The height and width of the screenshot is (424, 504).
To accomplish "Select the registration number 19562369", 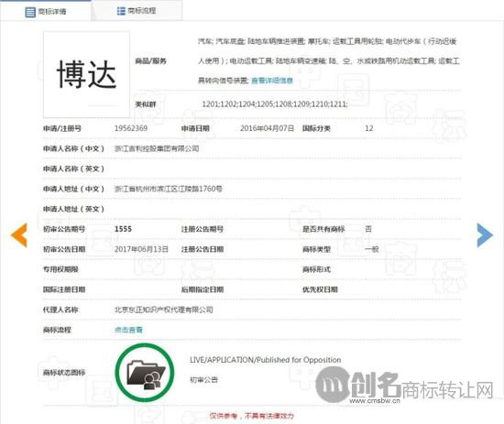I will click(x=131, y=128).
